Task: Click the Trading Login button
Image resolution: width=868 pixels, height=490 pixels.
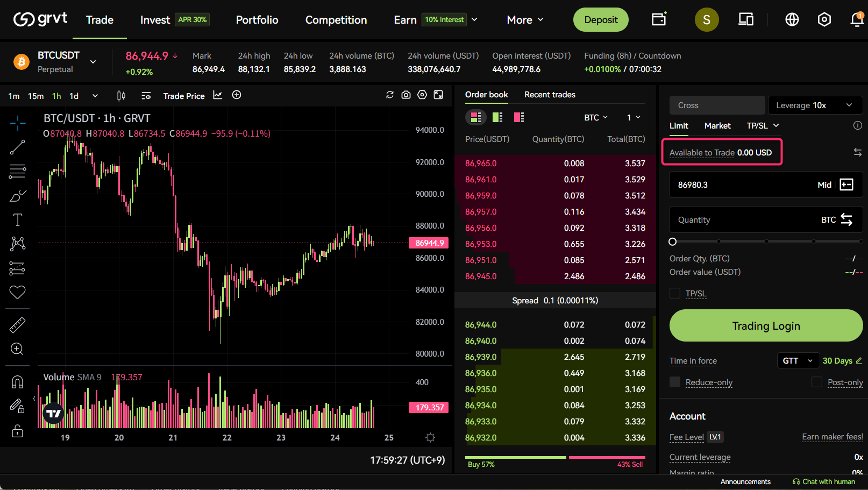Action: (766, 325)
